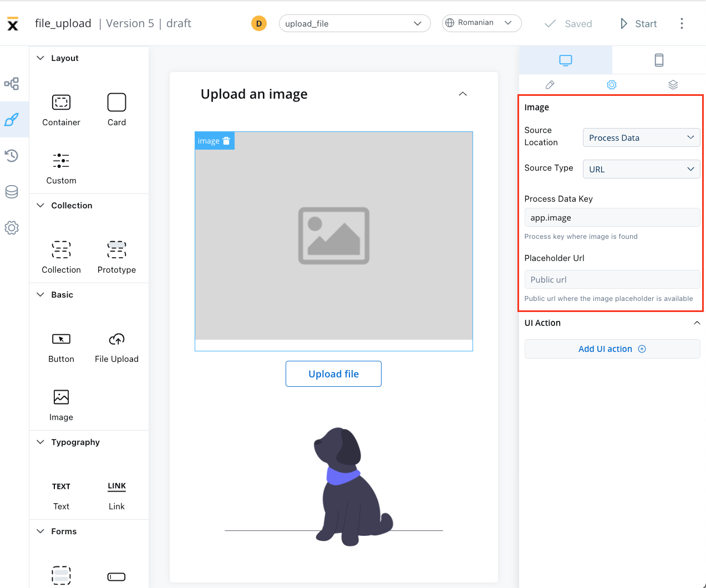The height and width of the screenshot is (588, 706).
Task: Select the Image component
Action: [x=61, y=405]
